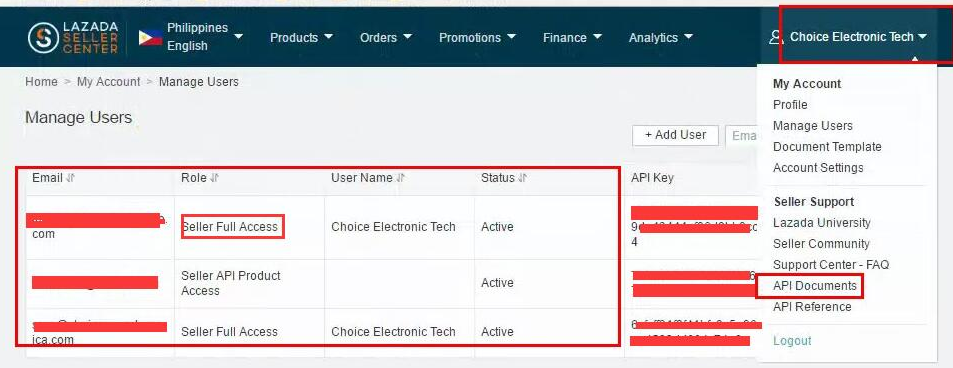The image size is (953, 368).
Task: Expand the Products menu
Action: click(301, 38)
